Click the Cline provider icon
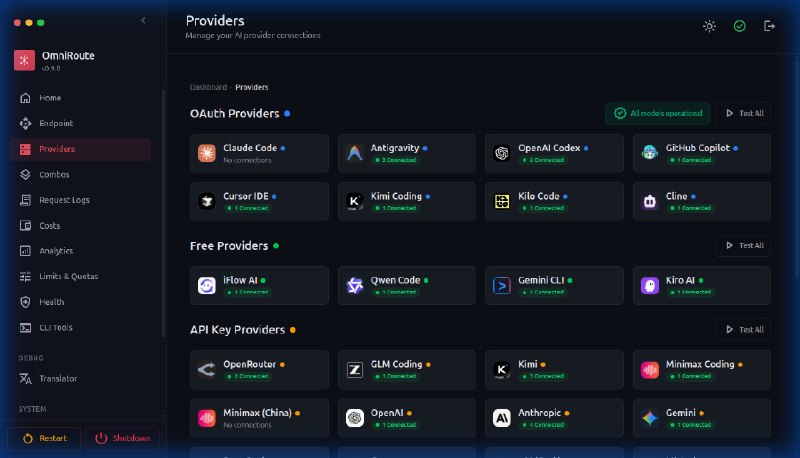This screenshot has width=800, height=458. pos(649,201)
